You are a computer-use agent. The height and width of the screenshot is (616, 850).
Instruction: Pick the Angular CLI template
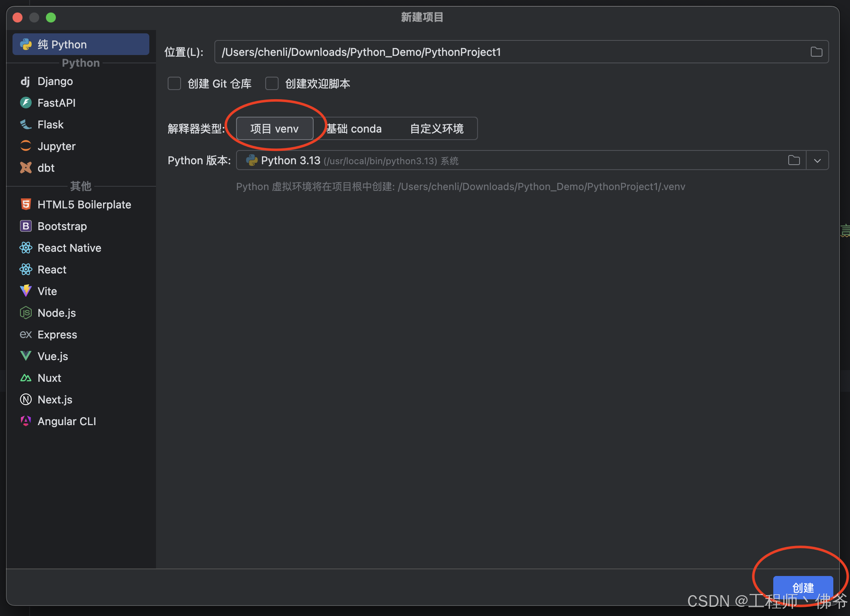pos(67,421)
